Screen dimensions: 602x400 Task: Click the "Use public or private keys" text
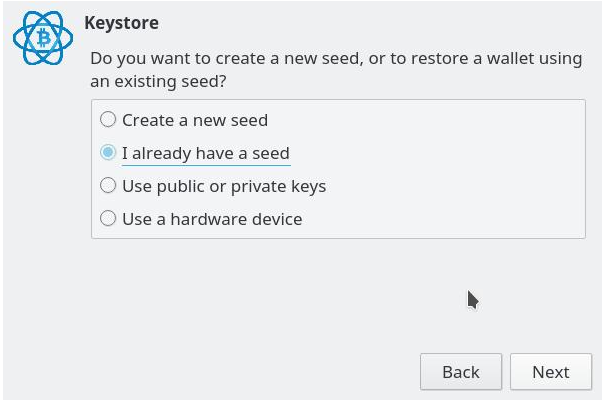pos(224,186)
